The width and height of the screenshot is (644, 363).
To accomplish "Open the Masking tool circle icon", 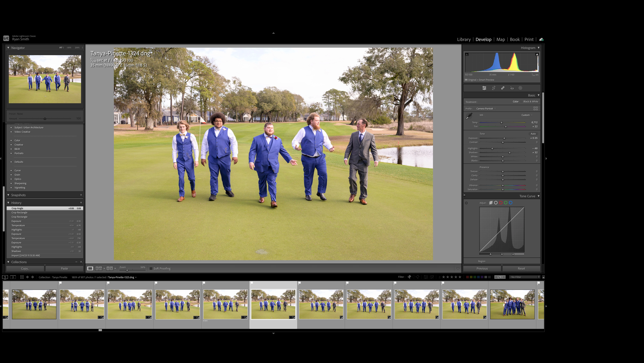I will point(520,88).
